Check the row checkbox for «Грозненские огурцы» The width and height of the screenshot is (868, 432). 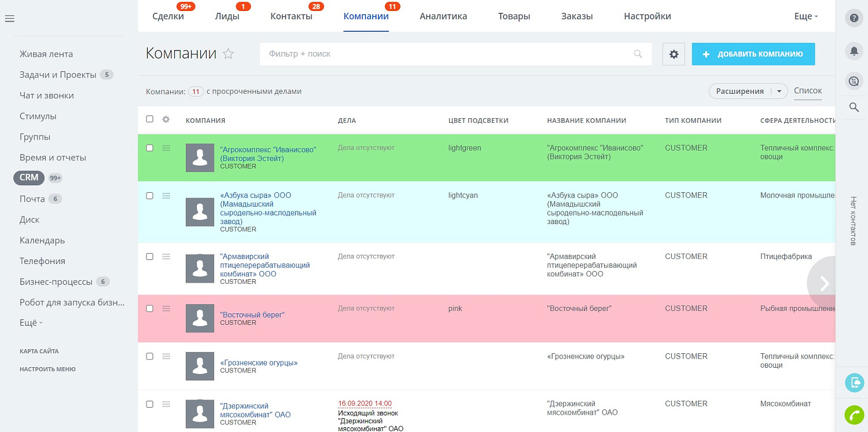point(149,357)
